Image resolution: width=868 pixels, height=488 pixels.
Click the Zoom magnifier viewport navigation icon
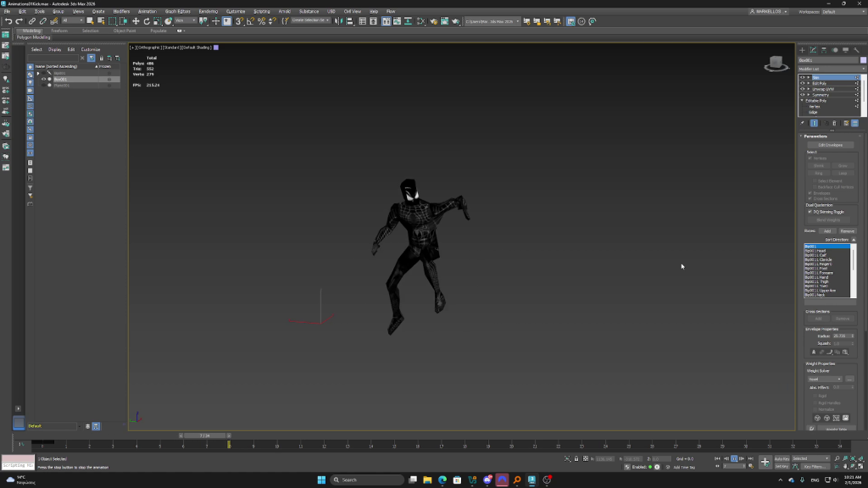pyautogui.click(x=837, y=458)
